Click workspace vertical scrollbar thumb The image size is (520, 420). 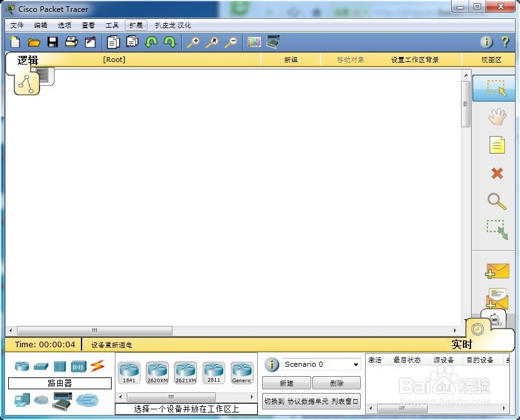coord(465,104)
